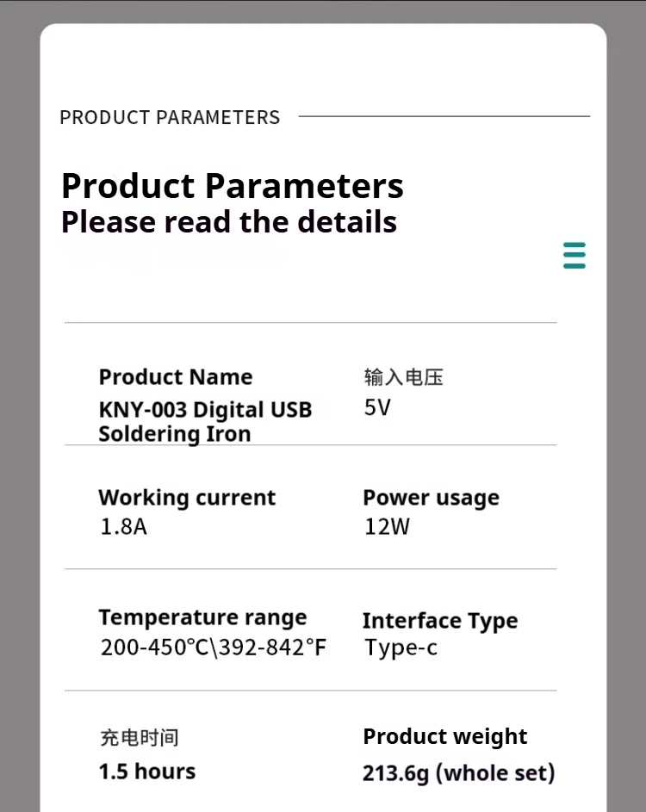The height and width of the screenshot is (812, 646).
Task: Select the 充电时间 label
Action: click(x=140, y=737)
